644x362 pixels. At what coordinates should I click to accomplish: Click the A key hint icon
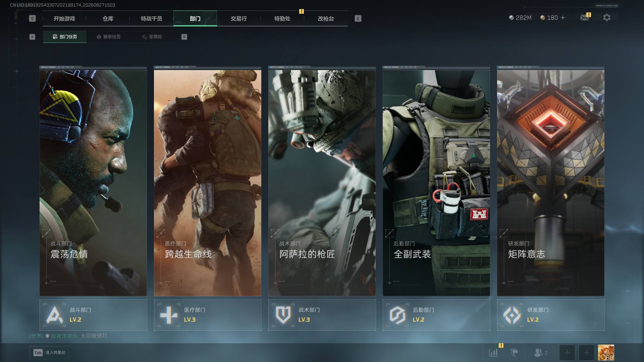(32, 37)
